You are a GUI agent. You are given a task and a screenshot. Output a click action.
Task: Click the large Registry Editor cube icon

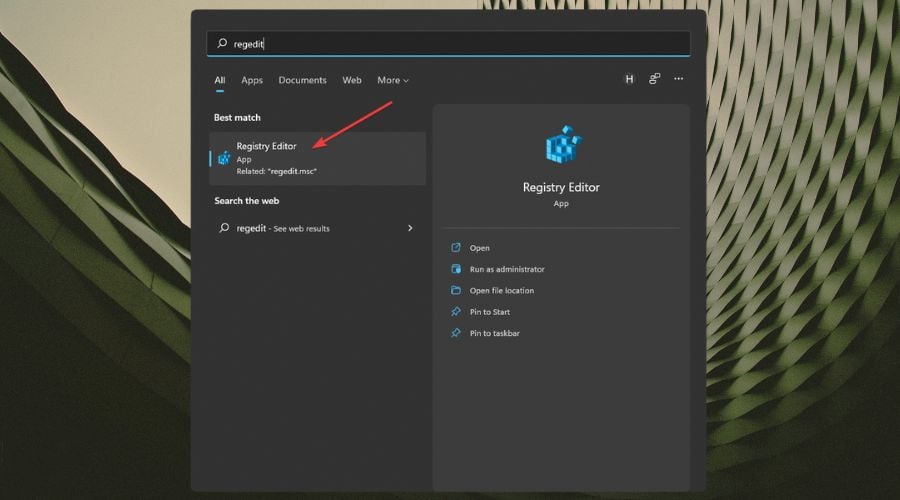pos(562,145)
